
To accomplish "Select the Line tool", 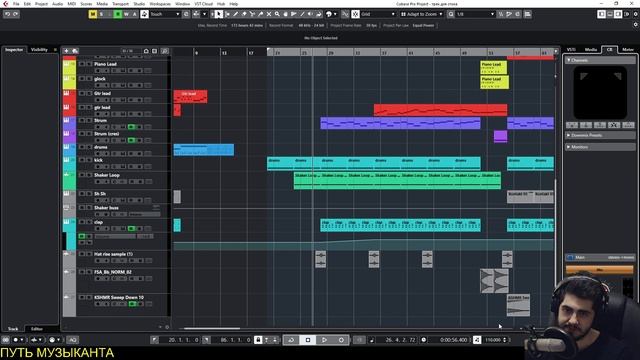I will point(302,14).
